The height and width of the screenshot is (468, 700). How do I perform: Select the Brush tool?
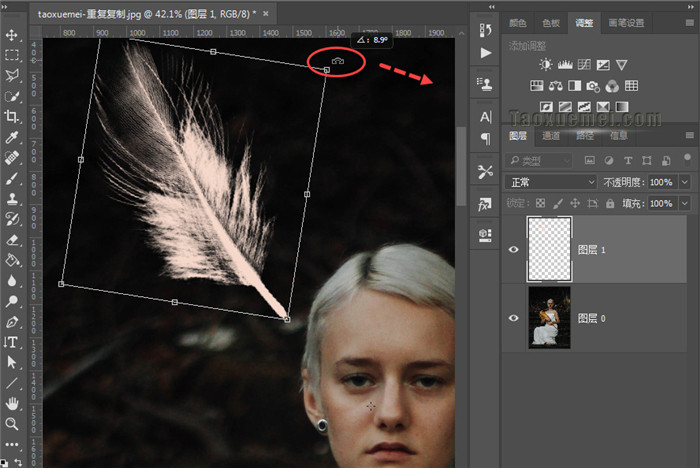[12, 179]
